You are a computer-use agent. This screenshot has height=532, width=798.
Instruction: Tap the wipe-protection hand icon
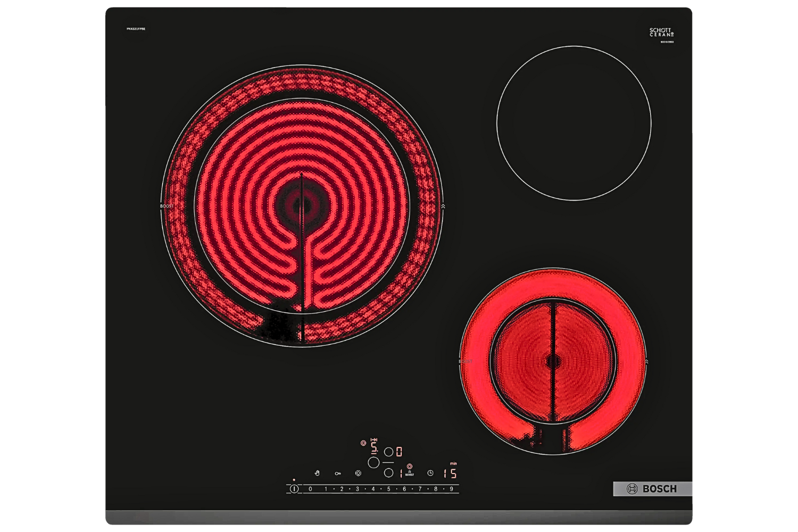317,473
